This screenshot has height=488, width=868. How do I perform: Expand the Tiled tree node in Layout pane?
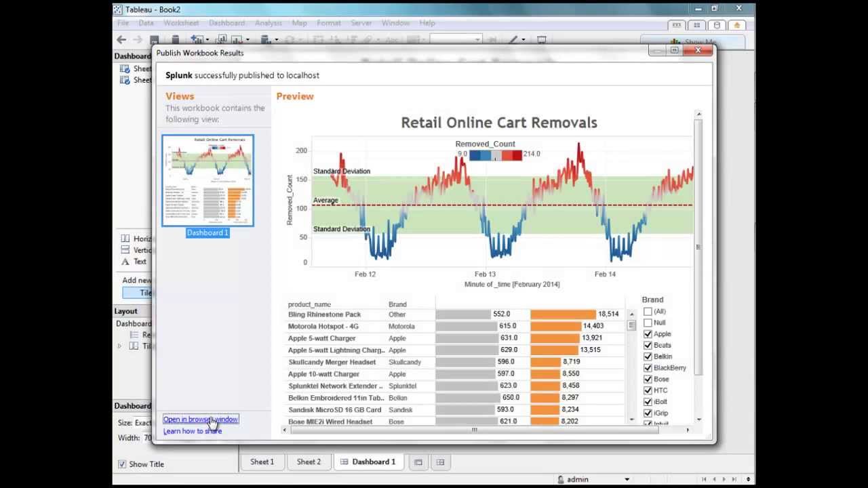pyautogui.click(x=119, y=346)
